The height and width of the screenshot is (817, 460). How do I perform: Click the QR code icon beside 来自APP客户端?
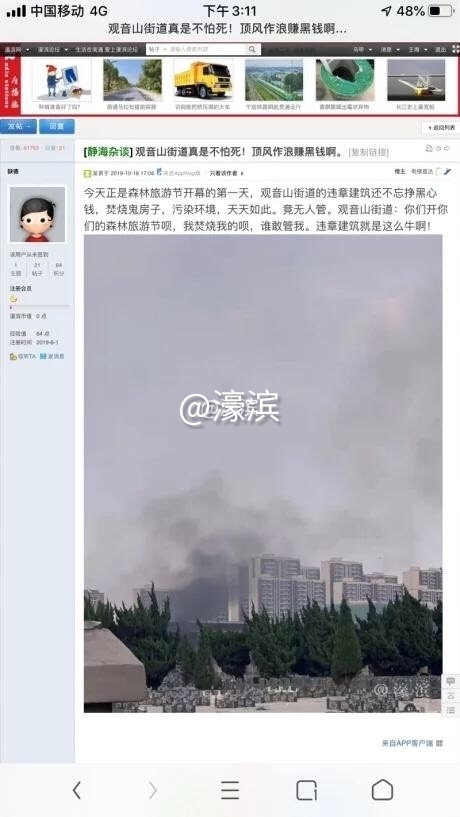(440, 744)
